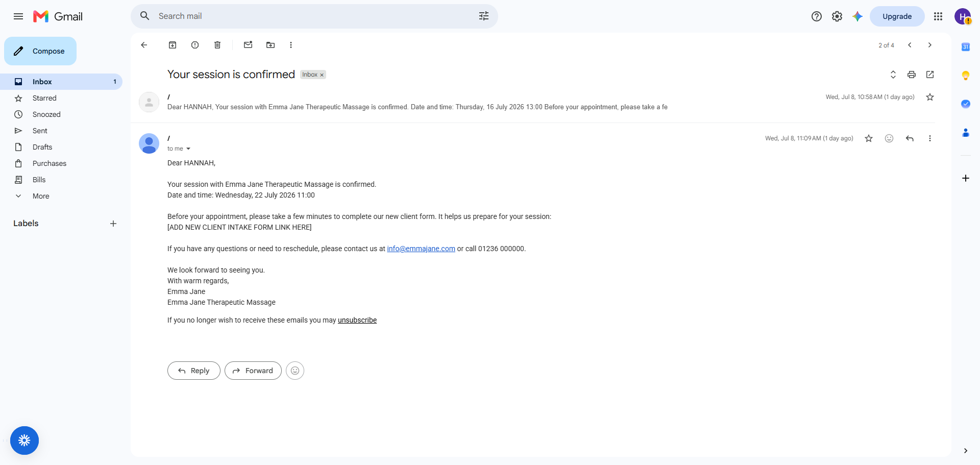Open the toolbar More options menu
This screenshot has width=980, height=465.
pyautogui.click(x=291, y=45)
